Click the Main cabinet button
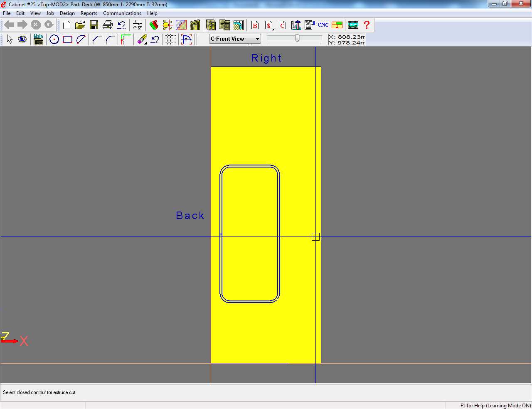Viewport: 532px width, 409px height. tap(38, 39)
